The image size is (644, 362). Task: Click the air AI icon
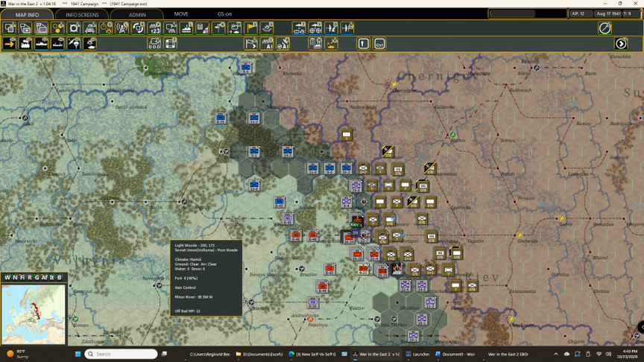[283, 43]
